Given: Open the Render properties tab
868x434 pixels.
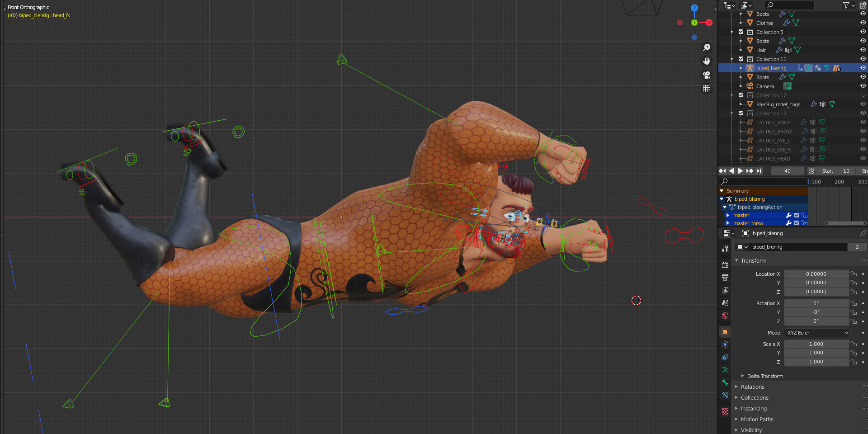Looking at the screenshot, I should pos(725,265).
